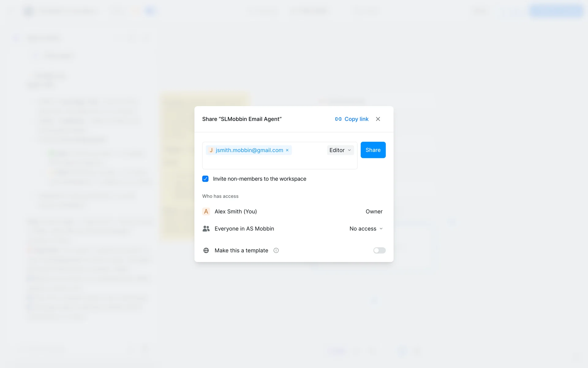588x368 pixels.
Task: Uncheck Invite non-members to the workspace
Action: coord(205,179)
